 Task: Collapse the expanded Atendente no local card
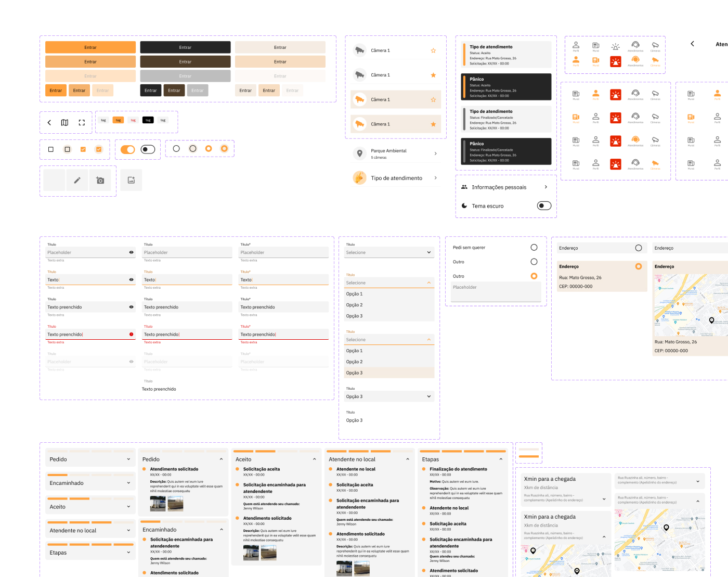click(408, 459)
